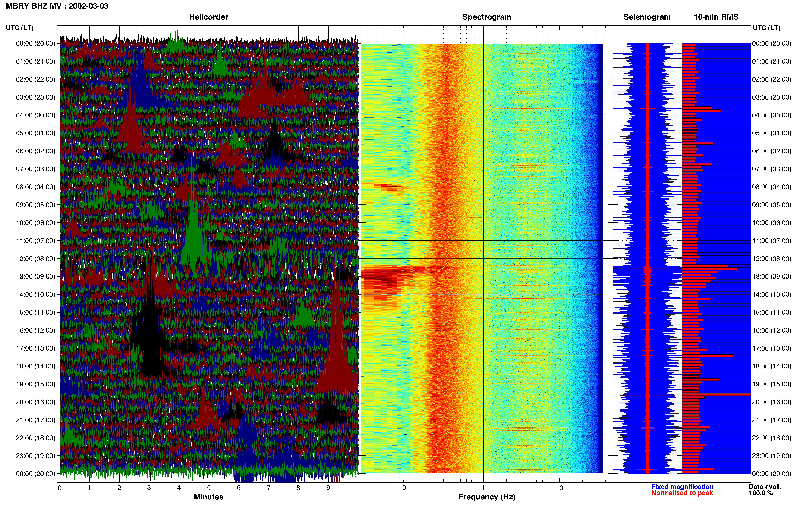Click the '5' tick on Minutes axis

coord(209,488)
